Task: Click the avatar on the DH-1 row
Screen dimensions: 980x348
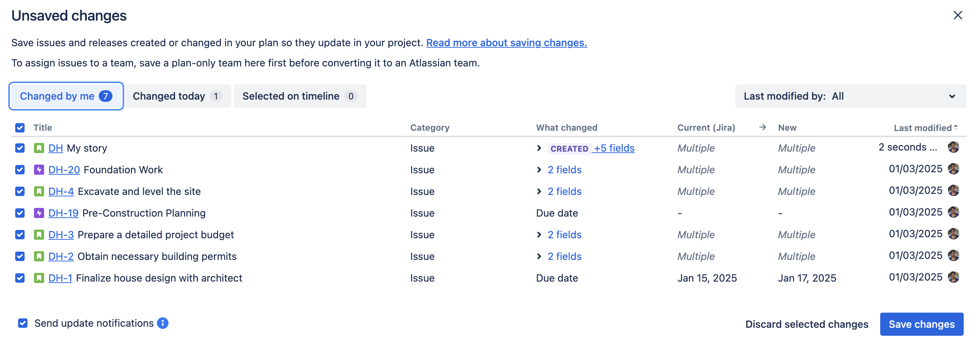Action: tap(954, 277)
